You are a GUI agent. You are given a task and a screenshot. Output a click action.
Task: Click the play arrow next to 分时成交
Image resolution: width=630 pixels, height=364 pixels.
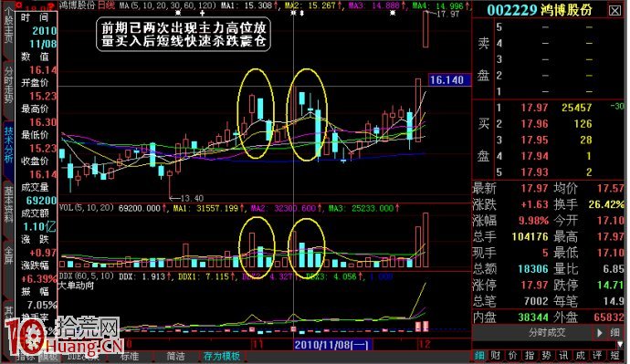click(x=600, y=333)
